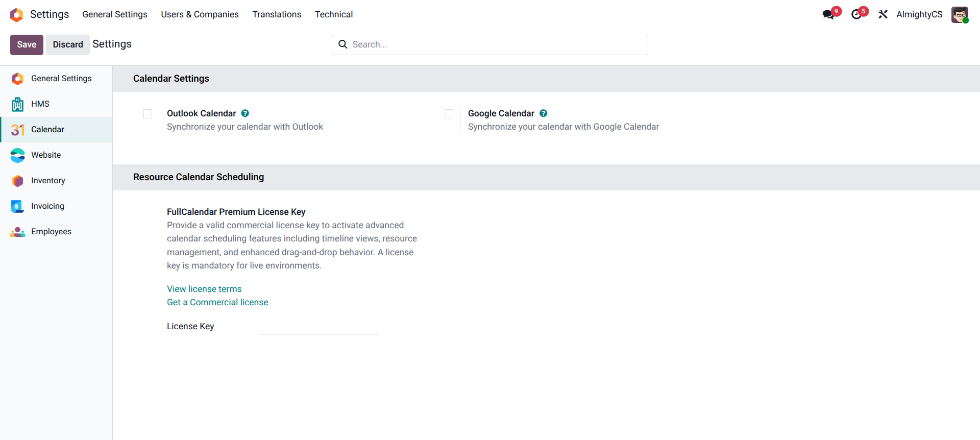Click 'Synchronize your calendar with Google Calendar' text
Screen dimensions: 980x440
tap(563, 127)
